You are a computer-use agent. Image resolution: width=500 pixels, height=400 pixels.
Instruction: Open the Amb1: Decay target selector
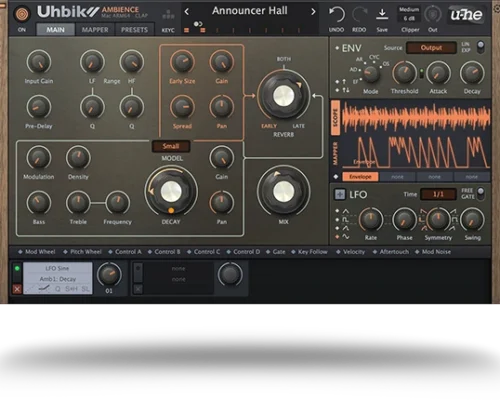[57, 279]
